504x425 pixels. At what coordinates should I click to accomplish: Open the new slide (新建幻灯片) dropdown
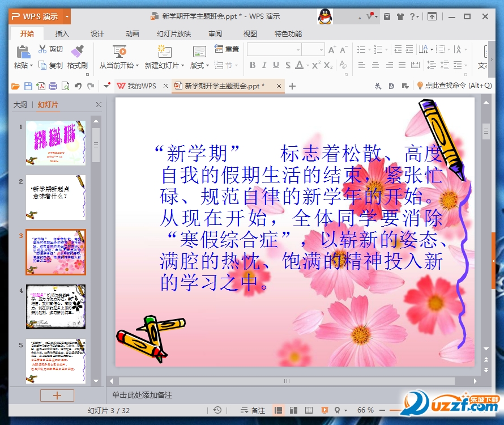click(165, 66)
